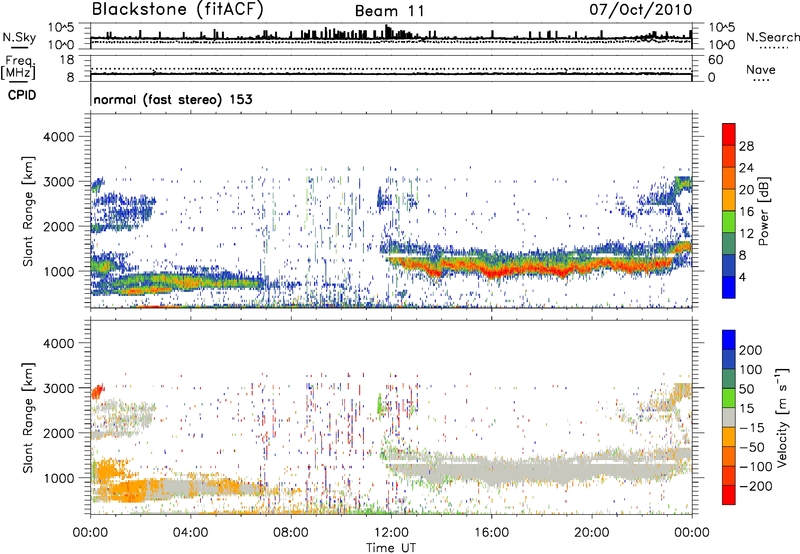Click the red velocity patch near 3000 km
This screenshot has width=800, height=554.
click(97, 391)
